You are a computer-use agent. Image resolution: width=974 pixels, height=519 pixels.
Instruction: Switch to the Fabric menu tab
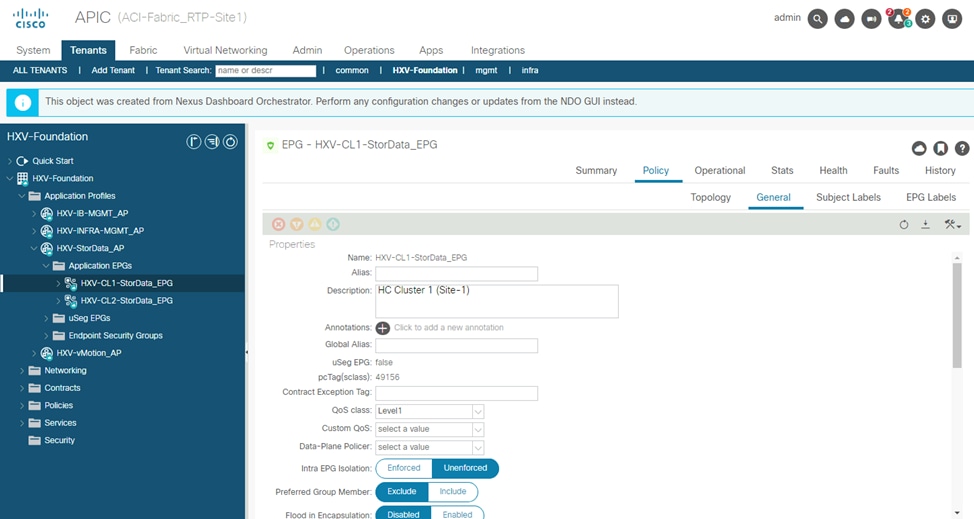point(143,50)
